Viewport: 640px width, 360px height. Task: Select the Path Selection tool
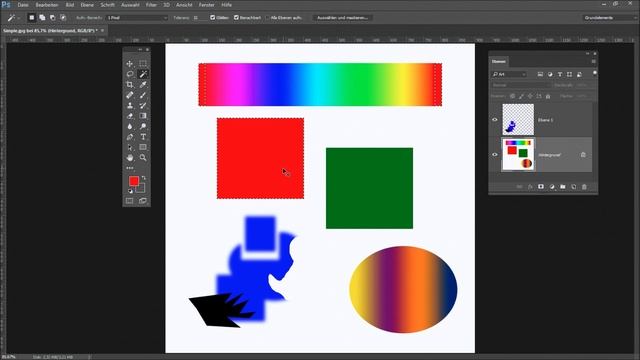[130, 147]
